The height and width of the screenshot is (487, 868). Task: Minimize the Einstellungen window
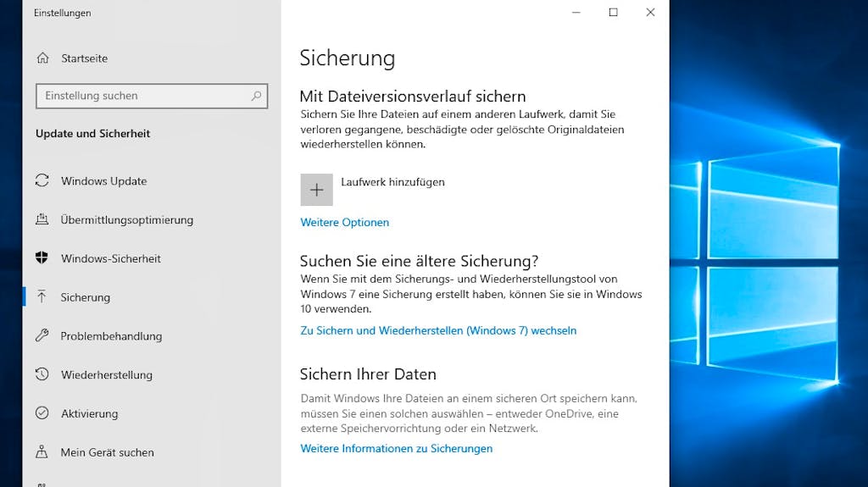pos(576,12)
